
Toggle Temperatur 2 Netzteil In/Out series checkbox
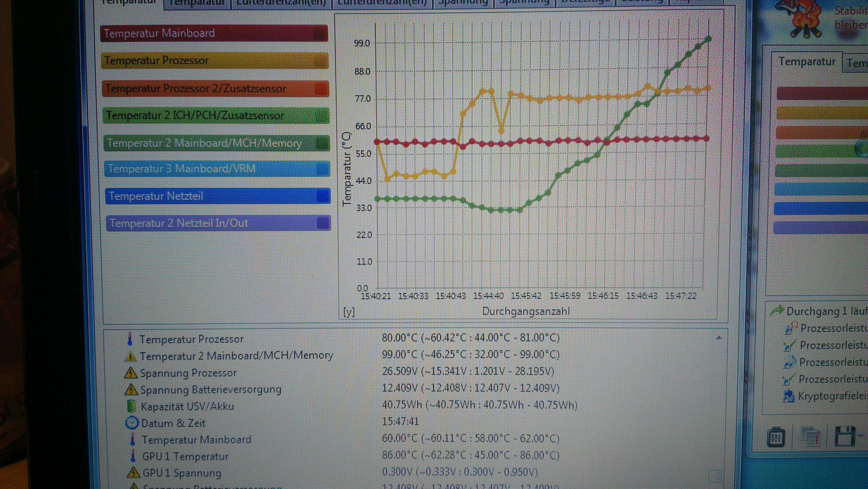click(x=322, y=223)
